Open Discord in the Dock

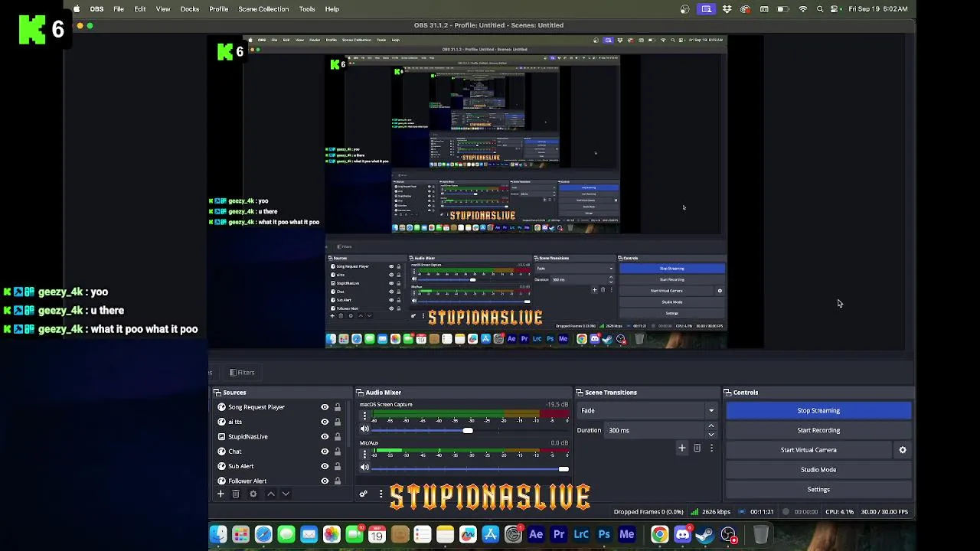coord(682,535)
